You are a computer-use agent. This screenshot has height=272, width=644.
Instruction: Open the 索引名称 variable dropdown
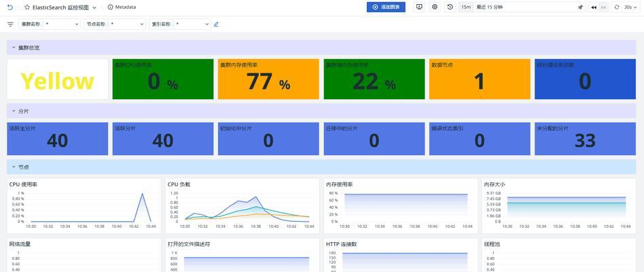(192, 24)
